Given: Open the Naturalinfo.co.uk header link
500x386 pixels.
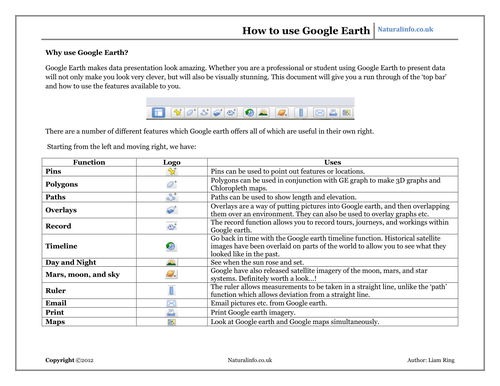Looking at the screenshot, I should pyautogui.click(x=405, y=29).
